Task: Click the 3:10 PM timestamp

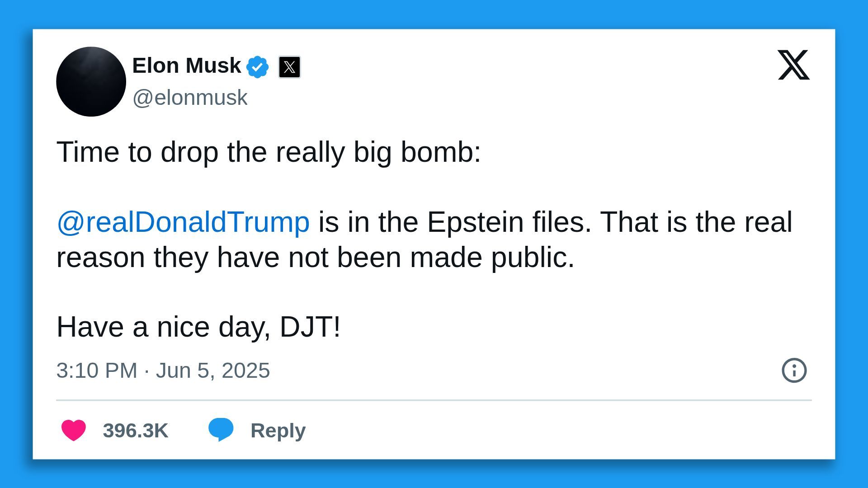Action: pos(96,371)
